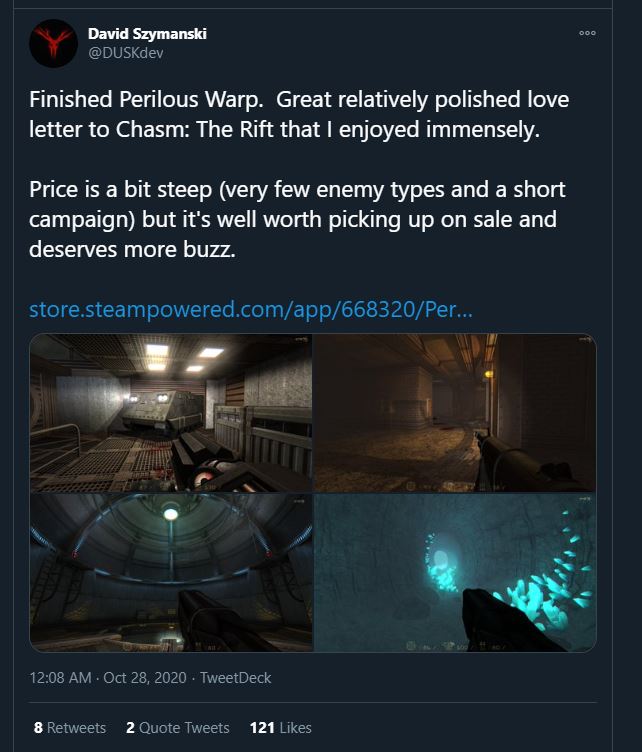The image size is (642, 752).
Task: Click the red antler profile avatar
Action: pyautogui.click(x=54, y=43)
